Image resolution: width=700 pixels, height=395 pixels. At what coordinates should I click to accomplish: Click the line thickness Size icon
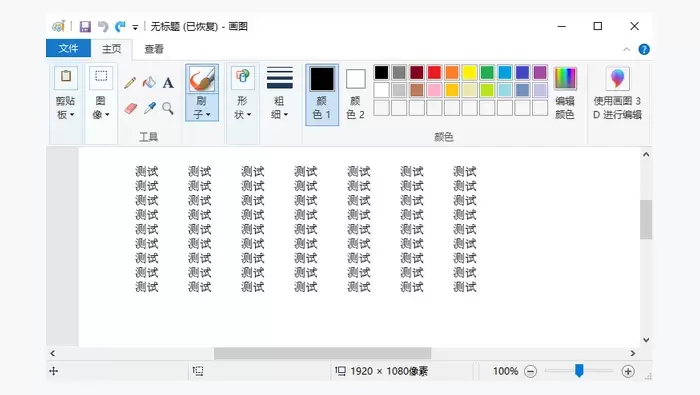279,78
